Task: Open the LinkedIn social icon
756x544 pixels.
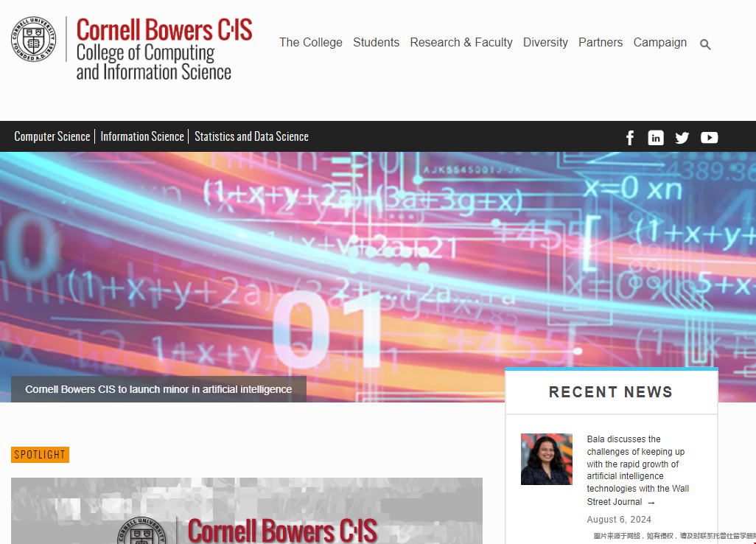Action: tap(656, 138)
